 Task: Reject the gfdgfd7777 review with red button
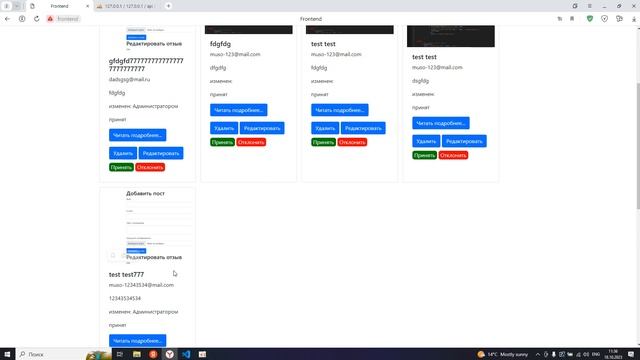point(150,167)
